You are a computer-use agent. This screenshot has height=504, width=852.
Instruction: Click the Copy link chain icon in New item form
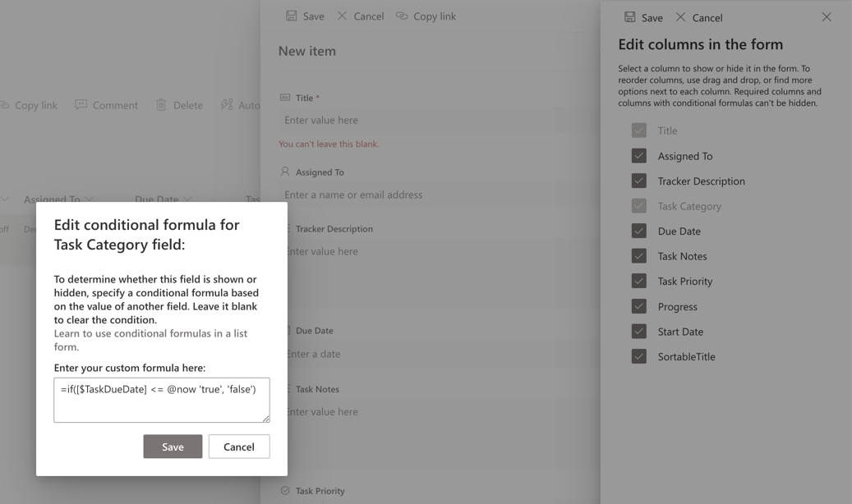[402, 16]
